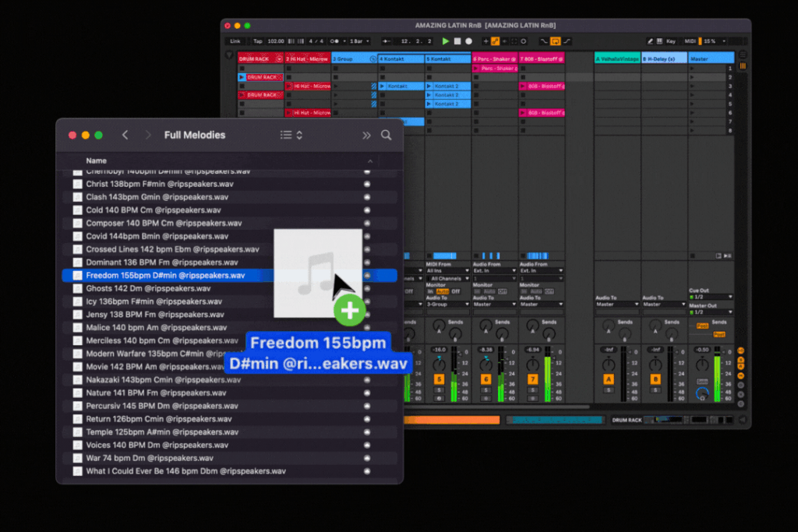Image resolution: width=798 pixels, height=532 pixels.
Task: Open MIDI From All Ins dropdown
Action: [x=447, y=270]
